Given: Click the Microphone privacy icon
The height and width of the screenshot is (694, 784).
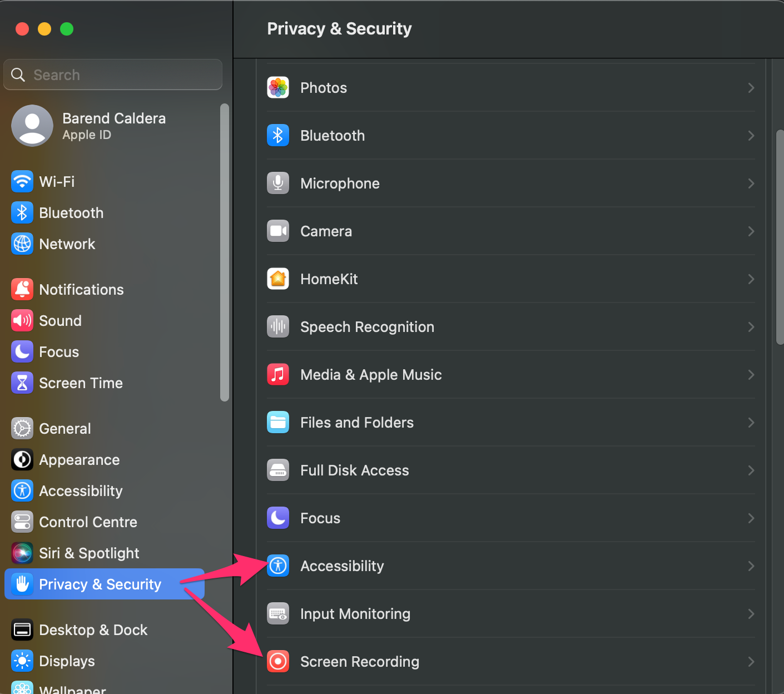Looking at the screenshot, I should point(278,184).
